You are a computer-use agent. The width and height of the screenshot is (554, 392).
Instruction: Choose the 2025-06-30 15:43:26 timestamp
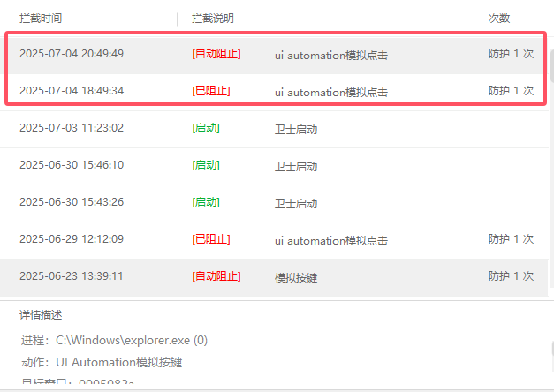click(x=72, y=202)
